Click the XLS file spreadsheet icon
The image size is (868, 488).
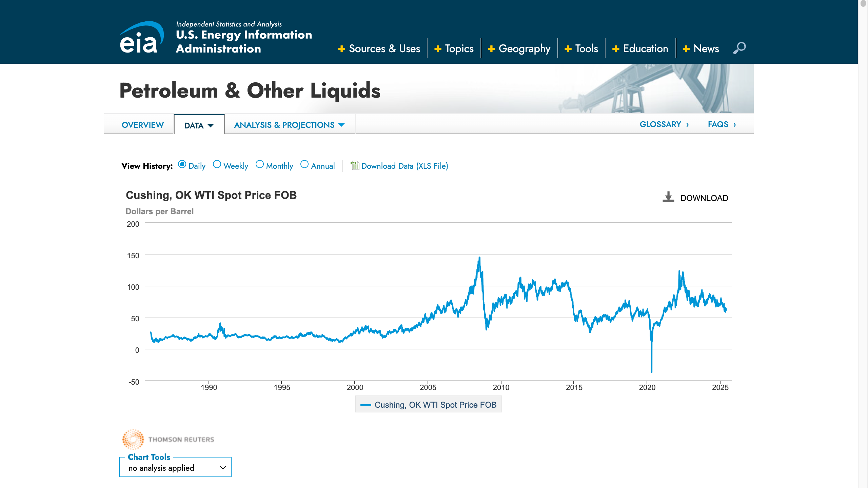pos(355,165)
